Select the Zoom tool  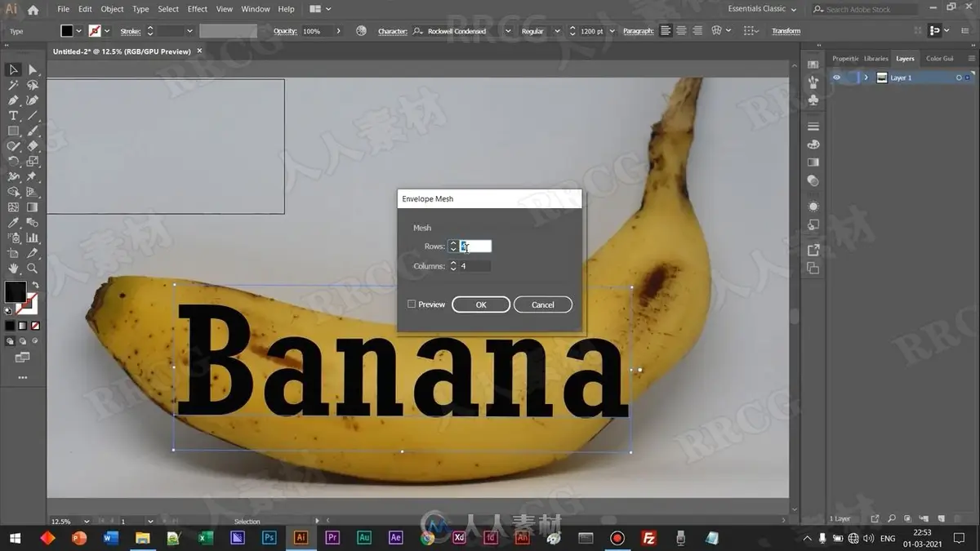click(x=33, y=269)
